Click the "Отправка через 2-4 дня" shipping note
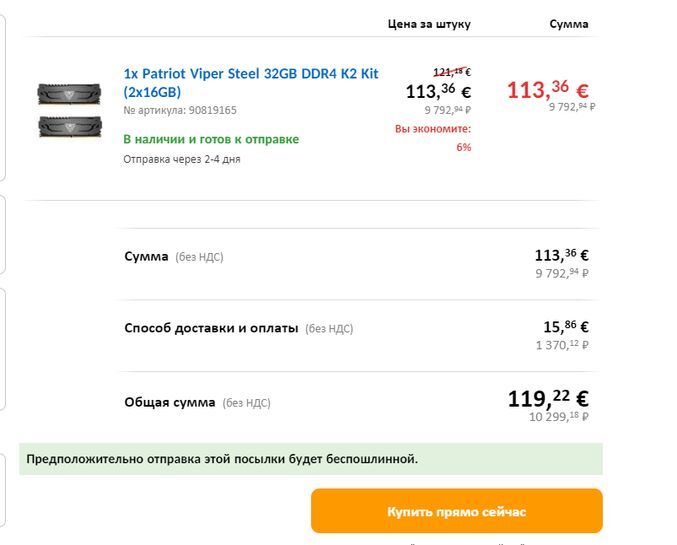The width and height of the screenshot is (677, 545). coord(181,159)
